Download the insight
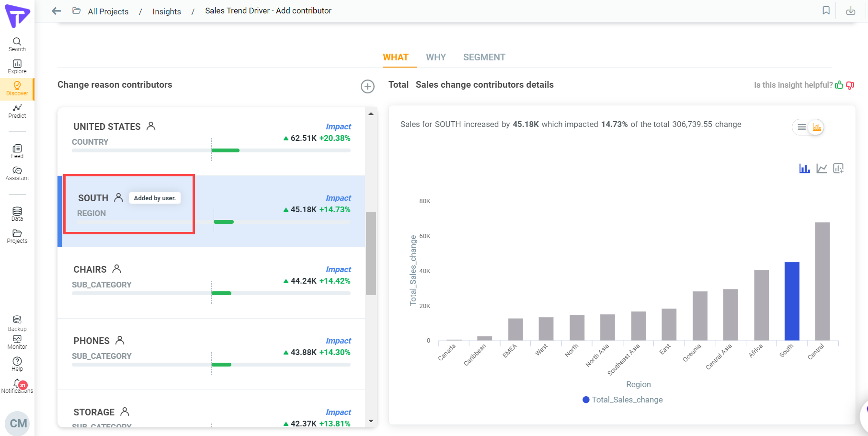Screen dimensions: 868x436 pyautogui.click(x=850, y=11)
